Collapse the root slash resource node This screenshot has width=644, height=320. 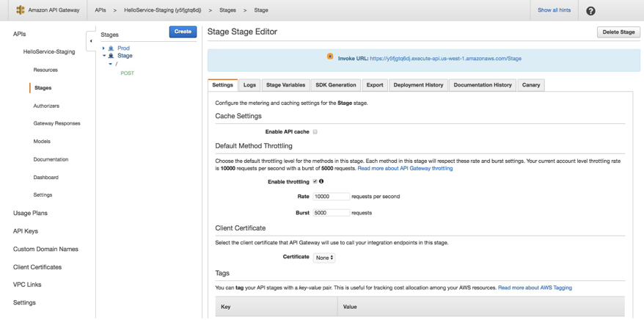point(111,64)
